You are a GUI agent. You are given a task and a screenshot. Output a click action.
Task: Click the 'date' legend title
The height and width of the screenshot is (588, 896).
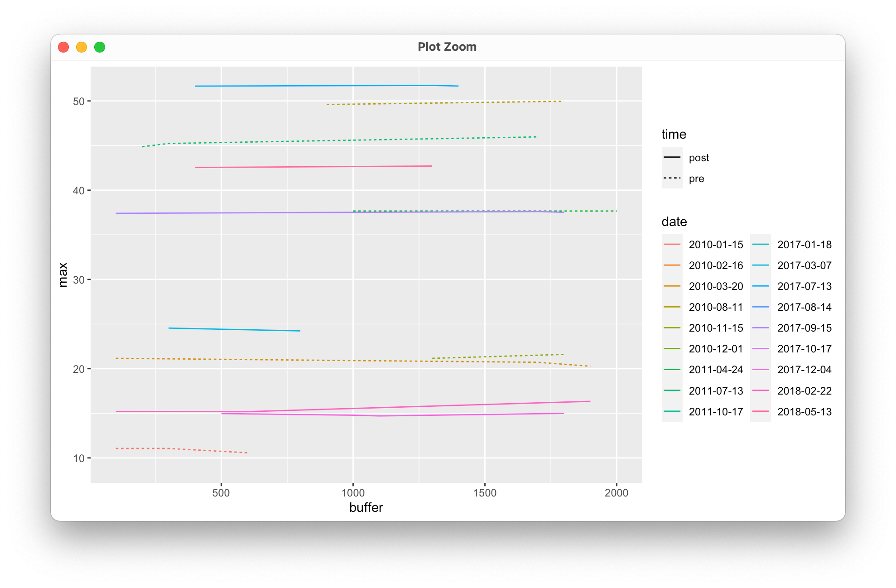click(674, 222)
